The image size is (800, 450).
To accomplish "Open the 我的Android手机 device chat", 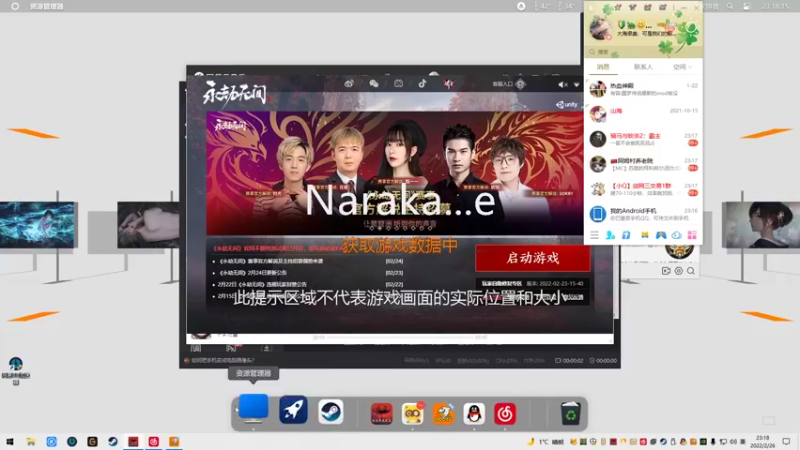I will 643,214.
